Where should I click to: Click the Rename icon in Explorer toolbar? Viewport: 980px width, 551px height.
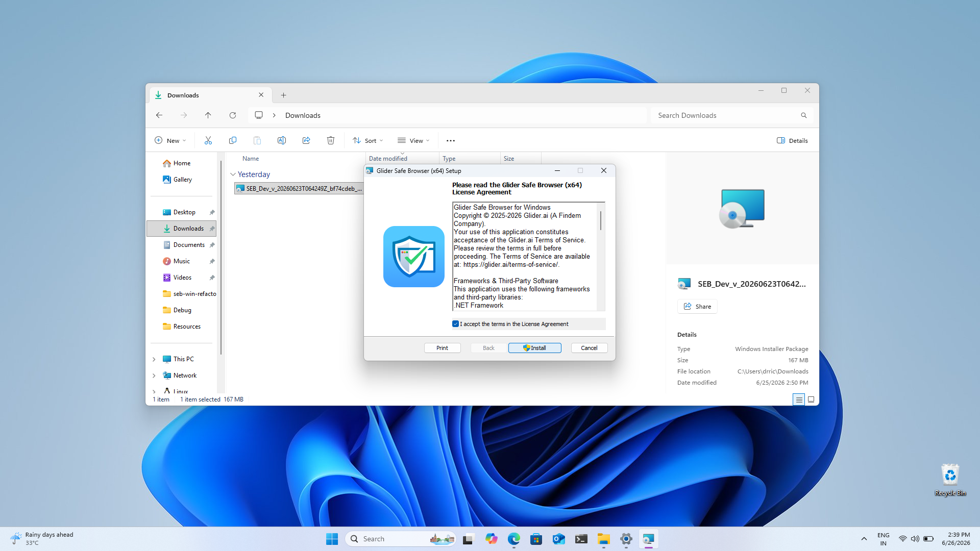[x=282, y=140]
